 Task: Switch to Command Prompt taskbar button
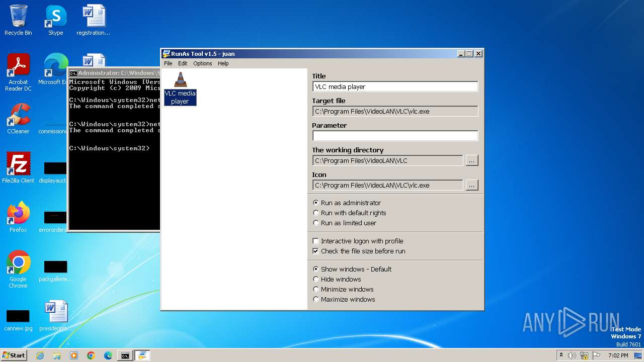(125, 355)
